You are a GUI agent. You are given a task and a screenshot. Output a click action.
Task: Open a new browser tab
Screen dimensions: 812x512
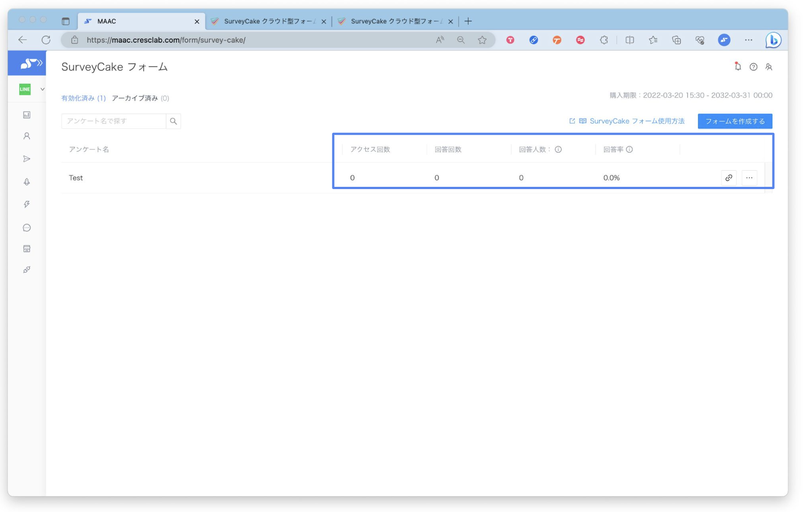[468, 21]
